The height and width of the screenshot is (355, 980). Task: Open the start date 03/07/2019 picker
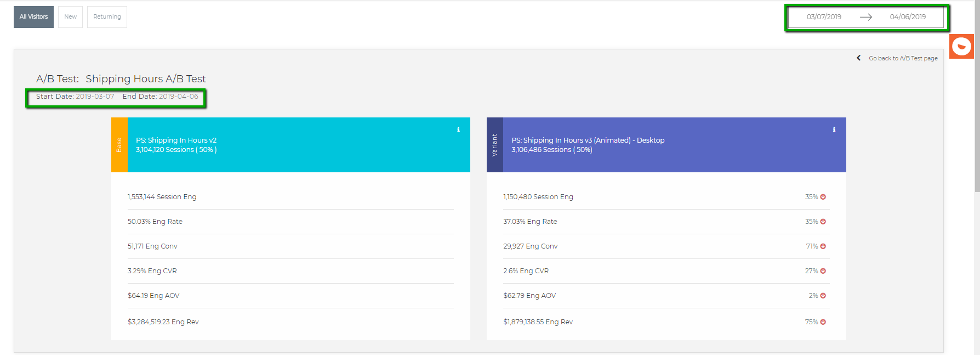823,17
